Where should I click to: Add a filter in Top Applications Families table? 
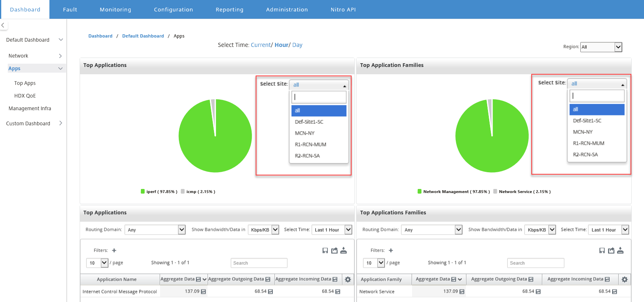391,251
